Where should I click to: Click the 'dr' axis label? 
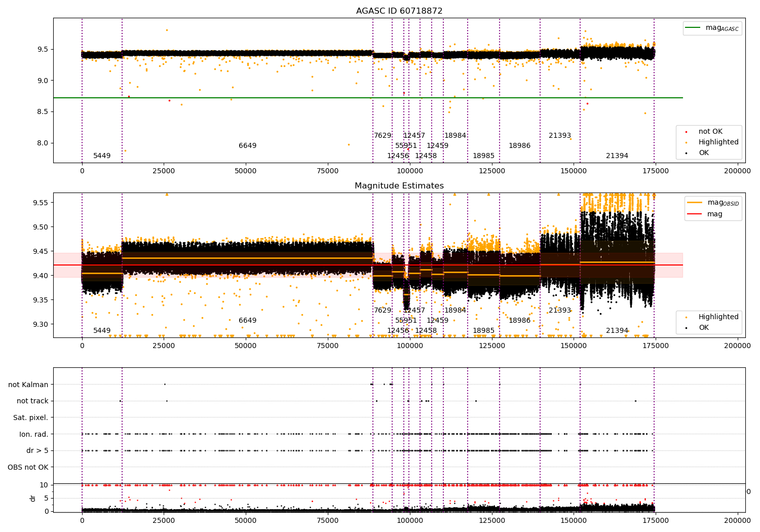tap(33, 498)
